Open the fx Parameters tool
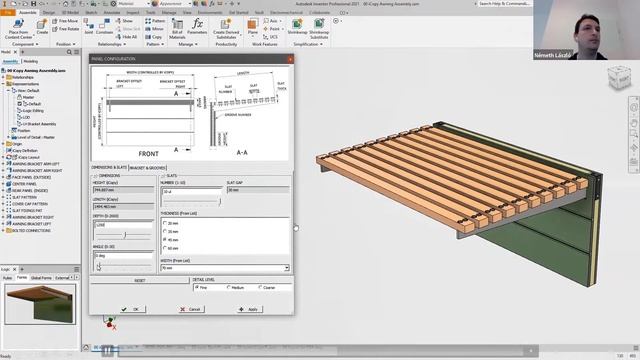Viewport: 640px width, 360px height. [x=197, y=27]
